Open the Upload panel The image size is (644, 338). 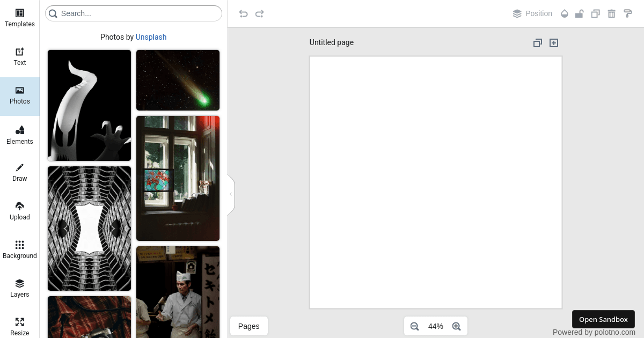[20, 212]
